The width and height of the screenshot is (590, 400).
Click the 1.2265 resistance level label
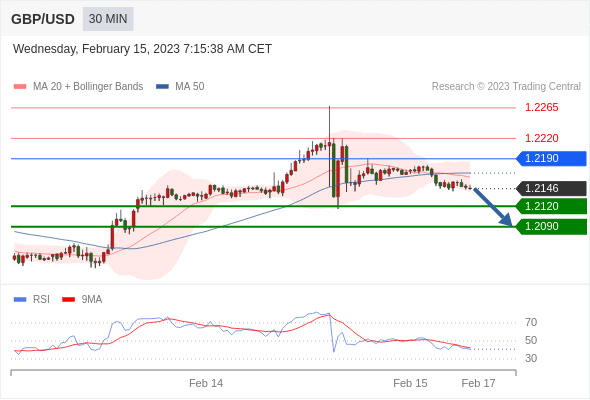[x=541, y=108]
